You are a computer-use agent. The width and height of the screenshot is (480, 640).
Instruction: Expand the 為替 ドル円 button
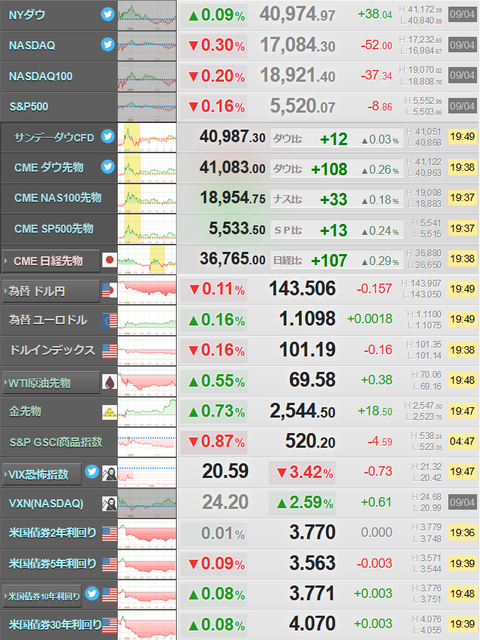51,291
